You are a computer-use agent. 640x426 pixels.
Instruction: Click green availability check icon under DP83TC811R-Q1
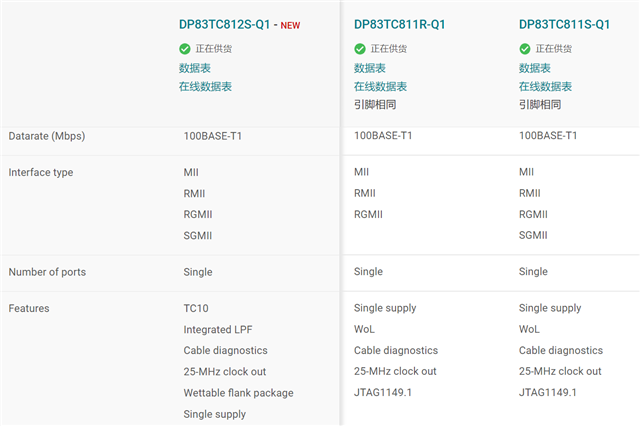coord(360,48)
